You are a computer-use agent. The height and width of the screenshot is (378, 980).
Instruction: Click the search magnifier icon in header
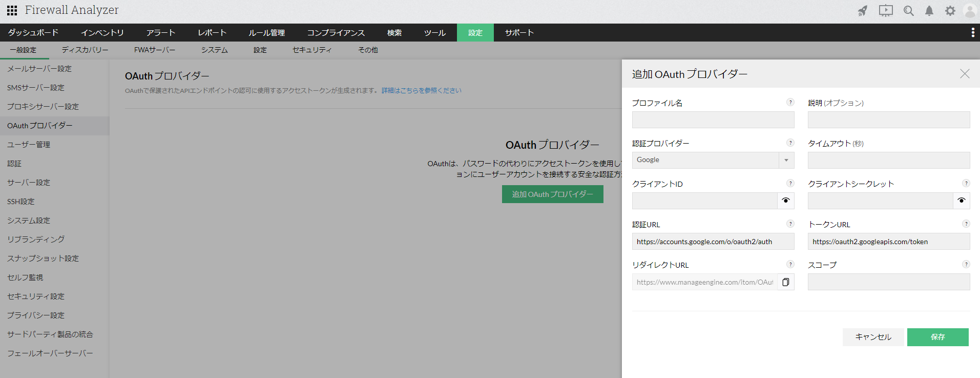click(909, 11)
